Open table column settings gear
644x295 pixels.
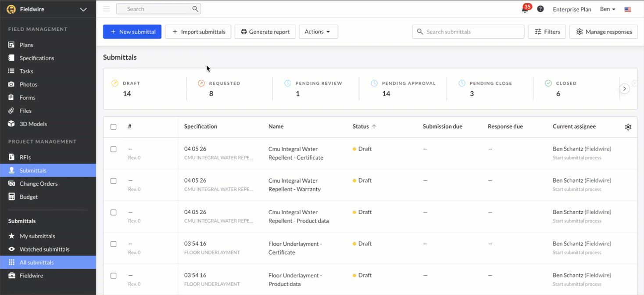pyautogui.click(x=628, y=127)
